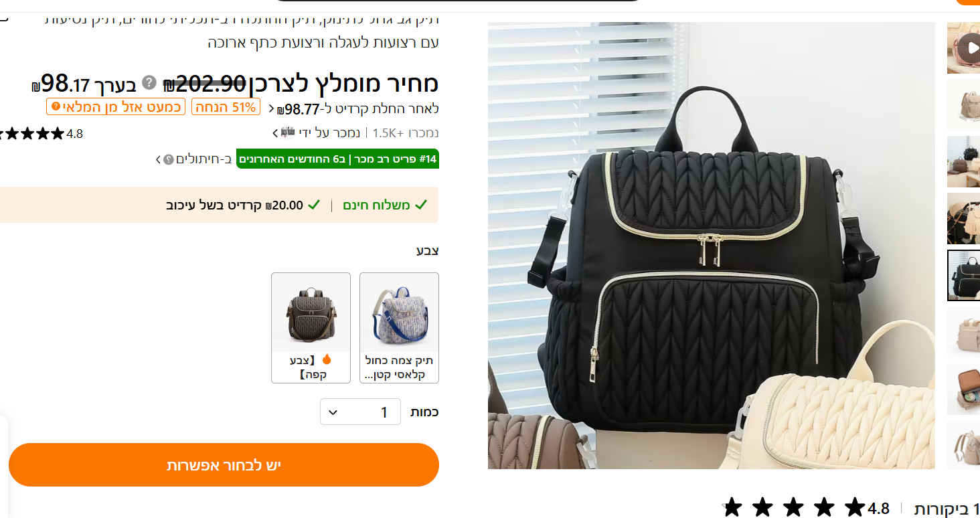
Task: Select the coffee color bag option
Action: pyautogui.click(x=311, y=328)
